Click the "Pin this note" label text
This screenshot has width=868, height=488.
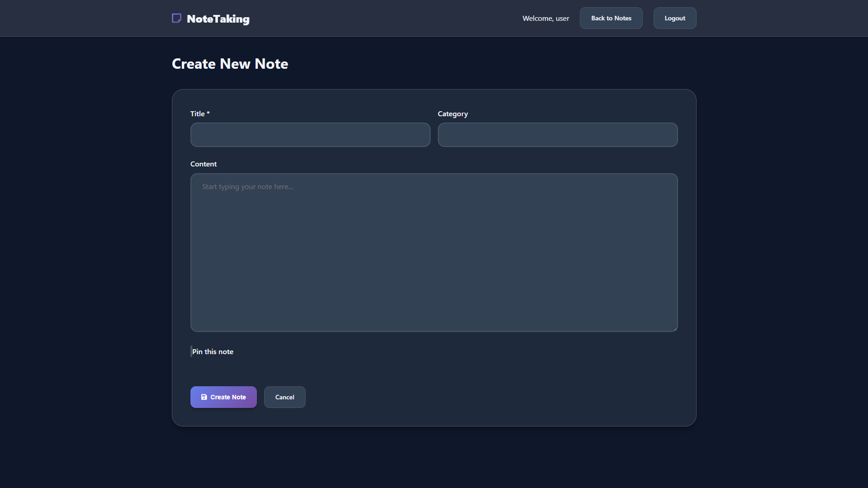[213, 352]
